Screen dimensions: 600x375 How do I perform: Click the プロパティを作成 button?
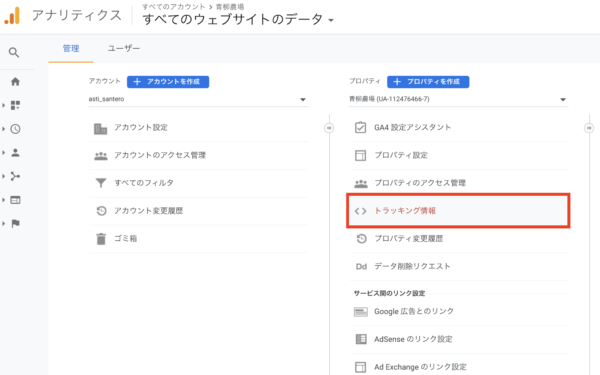[x=428, y=82]
